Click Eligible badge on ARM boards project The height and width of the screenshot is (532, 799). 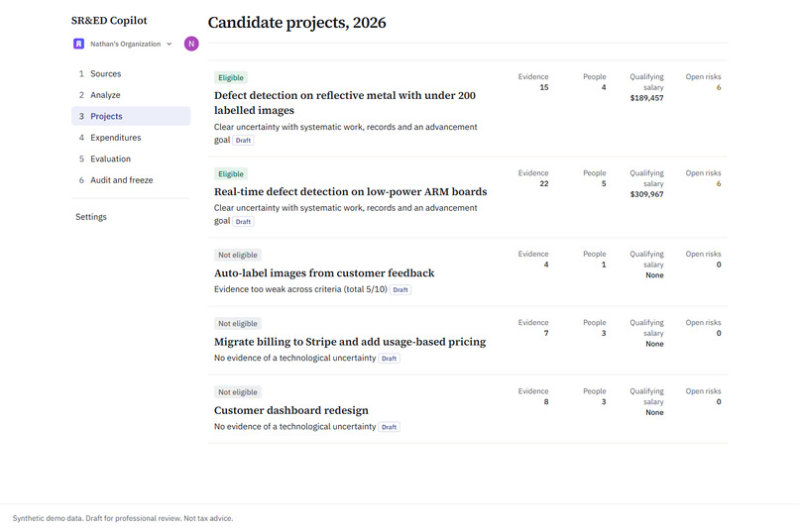pos(231,174)
